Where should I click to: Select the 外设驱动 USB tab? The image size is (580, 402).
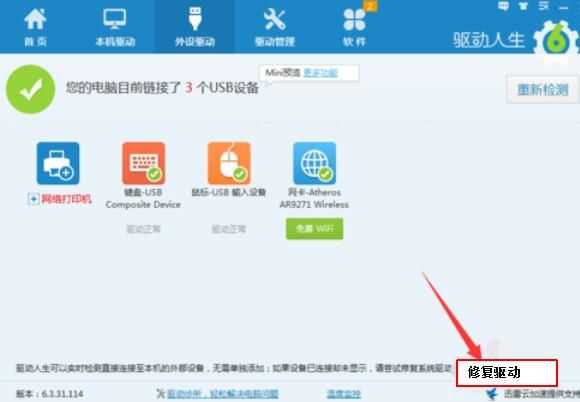pos(195,27)
